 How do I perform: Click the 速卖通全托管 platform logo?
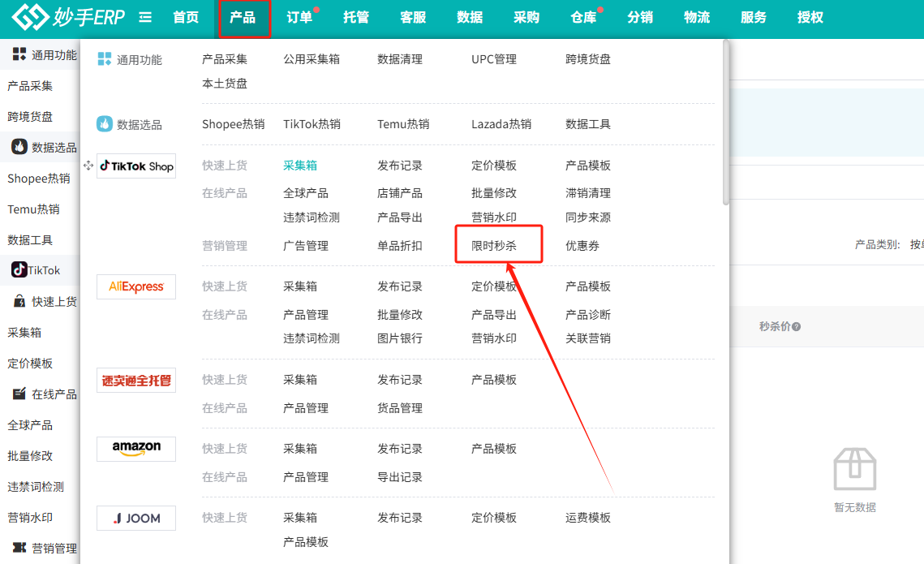tap(136, 380)
